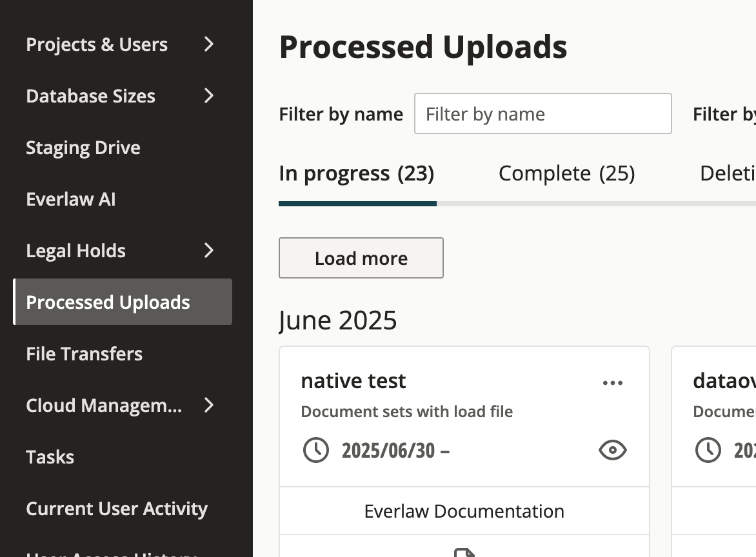Open Current User Activity page

click(117, 509)
